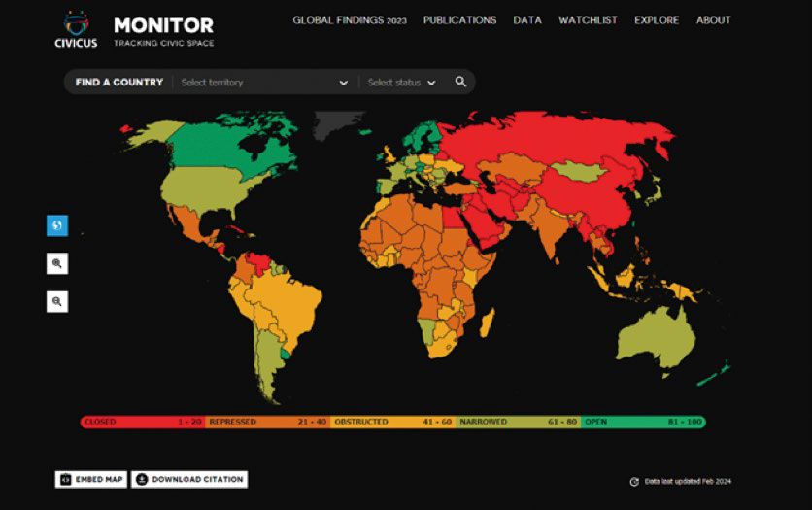Click the search magnifier icon in Find a Country
This screenshot has height=510, width=812.
pos(460,82)
